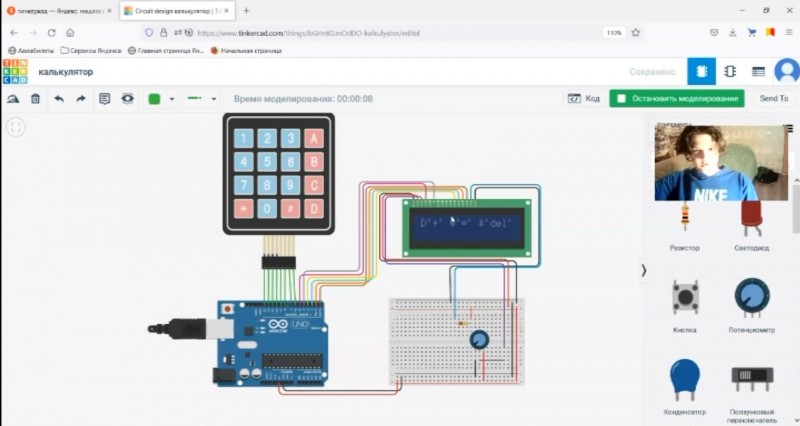This screenshot has width=800, height=426.
Task: Click the rotate component icon
Action: (13, 99)
